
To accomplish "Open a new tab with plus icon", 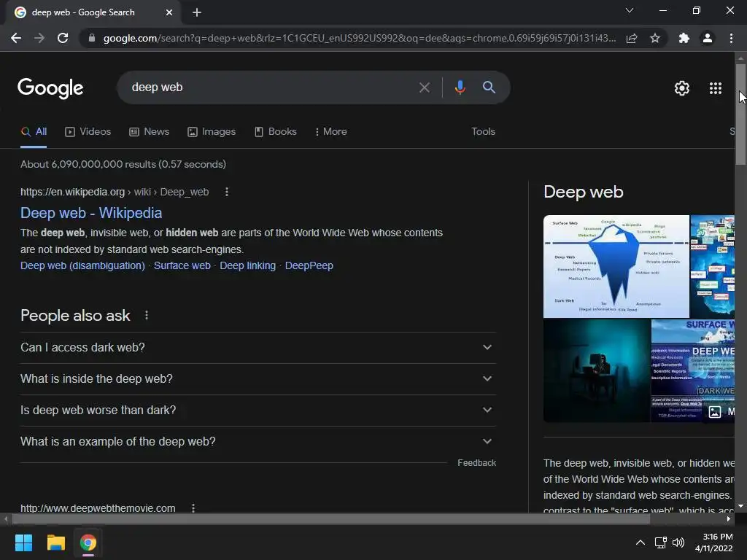I will tap(197, 12).
